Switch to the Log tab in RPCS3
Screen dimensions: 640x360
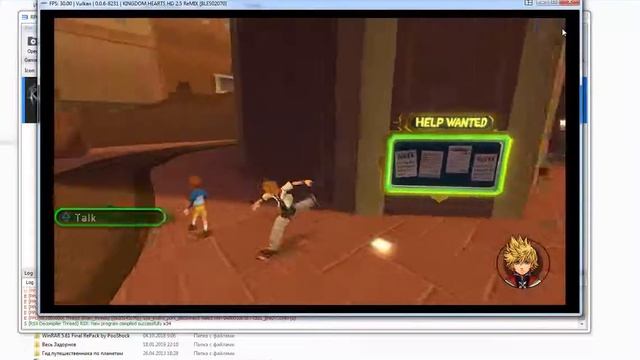[x=30, y=282]
